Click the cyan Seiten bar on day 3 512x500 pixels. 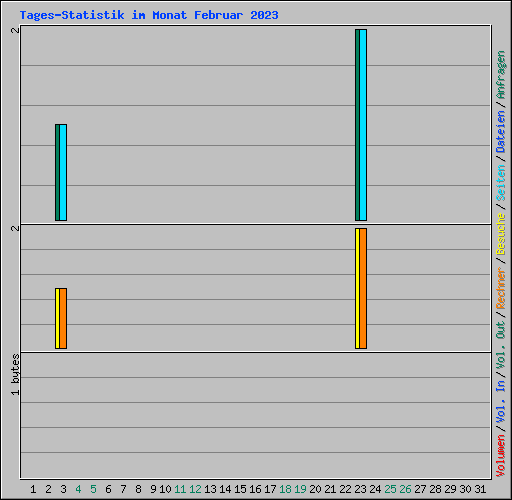pos(63,172)
